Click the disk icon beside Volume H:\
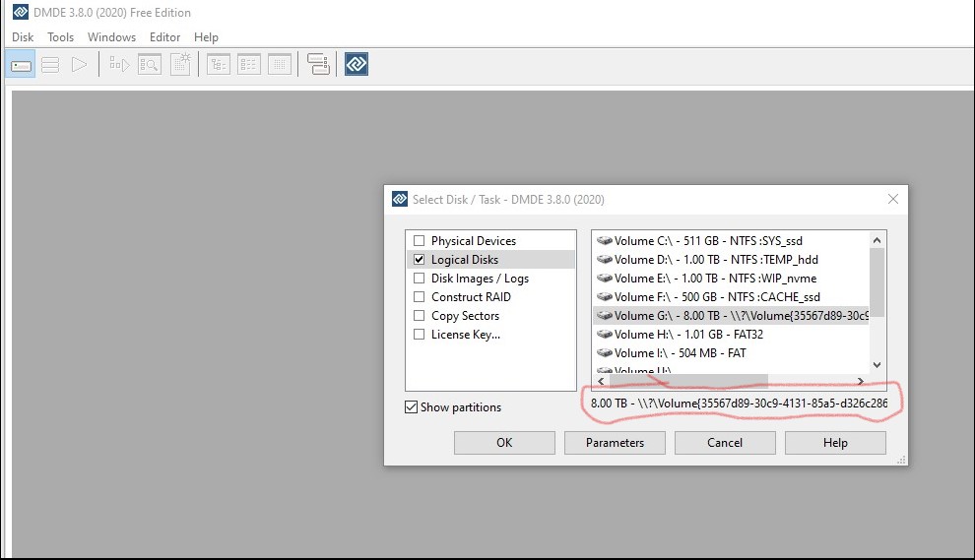The image size is (975, 560). 604,334
